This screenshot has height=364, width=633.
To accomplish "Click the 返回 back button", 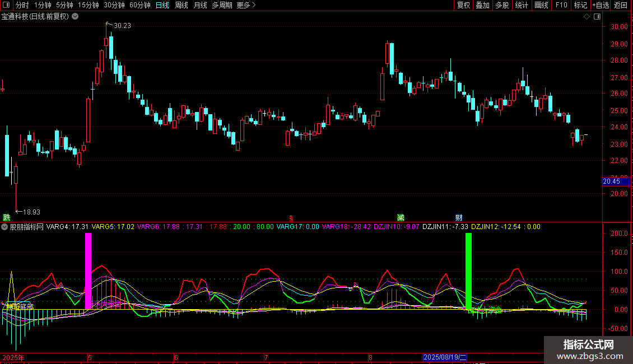I will point(621,5).
